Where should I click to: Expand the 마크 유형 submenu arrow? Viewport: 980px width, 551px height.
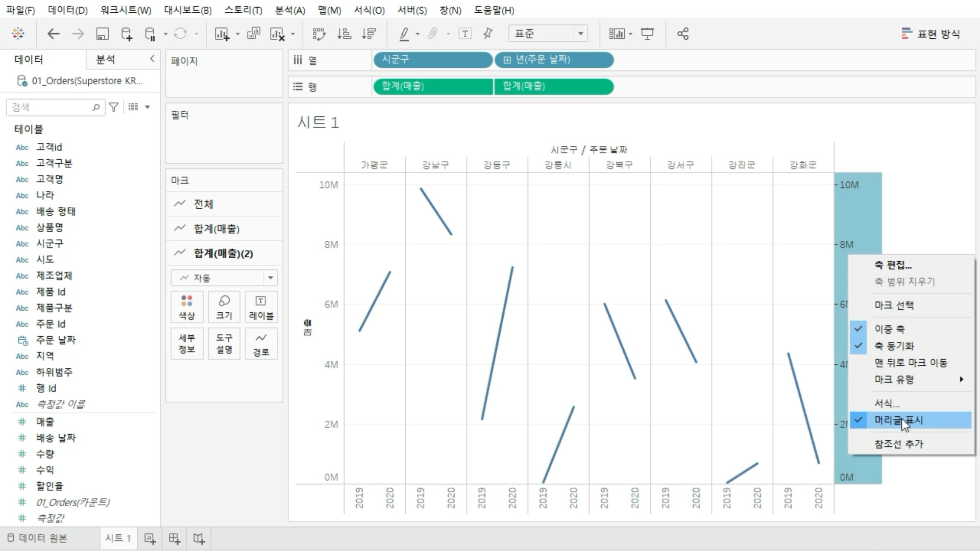(x=961, y=380)
